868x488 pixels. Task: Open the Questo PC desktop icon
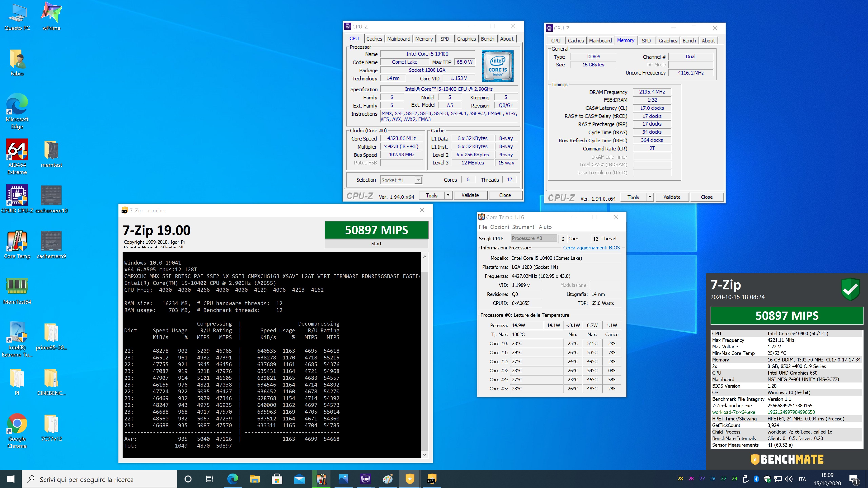[17, 17]
